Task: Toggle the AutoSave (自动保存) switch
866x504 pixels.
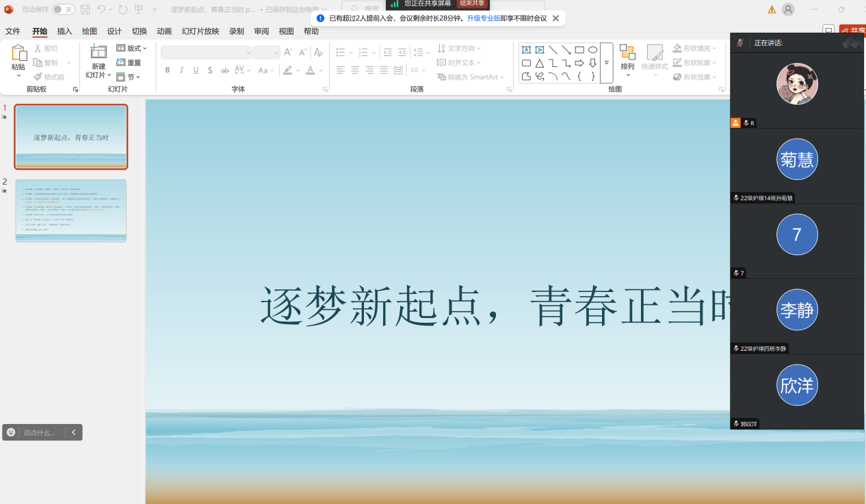Action: 63,10
